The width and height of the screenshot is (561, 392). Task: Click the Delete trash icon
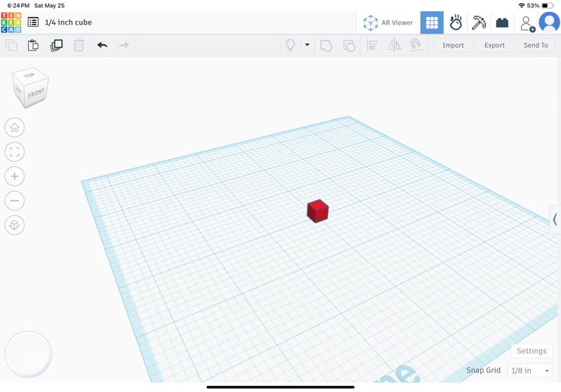pyautogui.click(x=79, y=46)
